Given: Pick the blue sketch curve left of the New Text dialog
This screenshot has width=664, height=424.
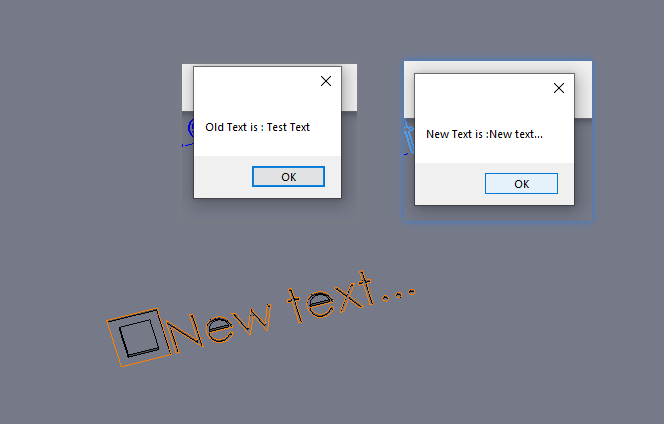Looking at the screenshot, I should click(408, 138).
